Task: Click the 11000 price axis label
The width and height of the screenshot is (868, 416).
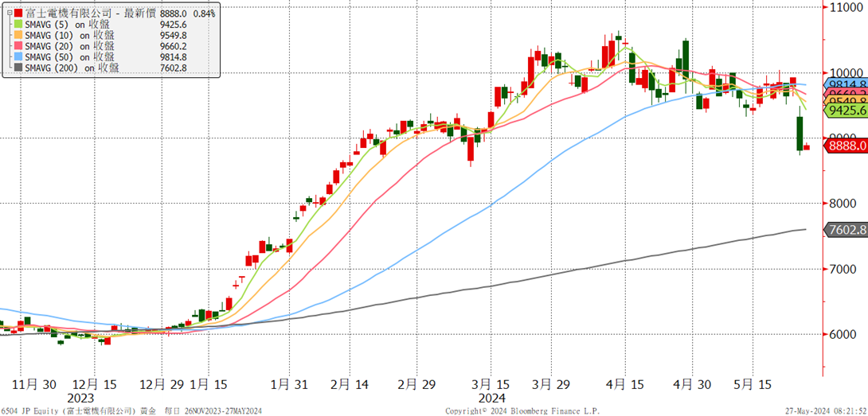Action: coord(846,7)
